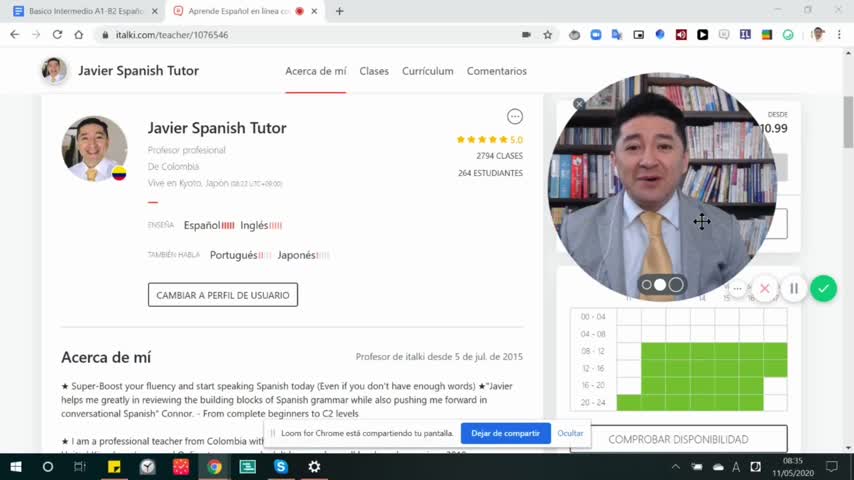Click the Chrome profile avatar icon
This screenshot has width=854, height=480.
click(x=818, y=34)
